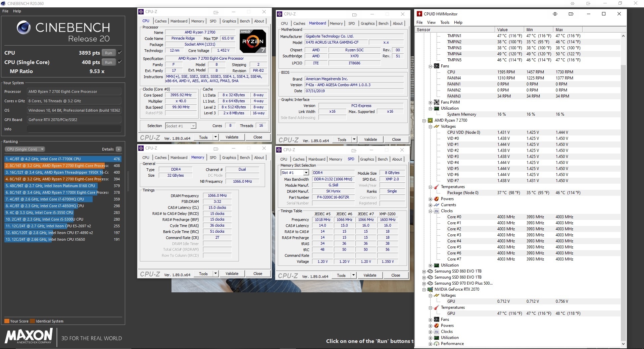Click the Clocks icon under AMD Ryzen 7 2700
644x349 pixels.
437,211
